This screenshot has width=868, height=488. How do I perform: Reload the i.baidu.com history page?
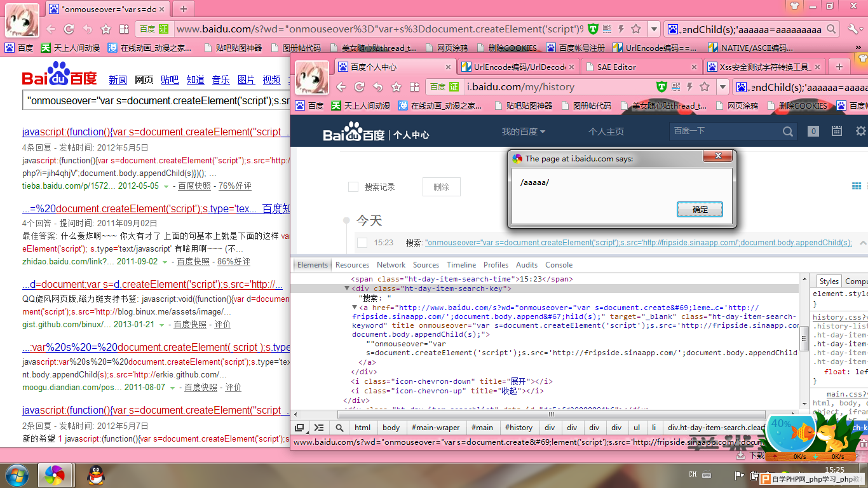pos(360,87)
